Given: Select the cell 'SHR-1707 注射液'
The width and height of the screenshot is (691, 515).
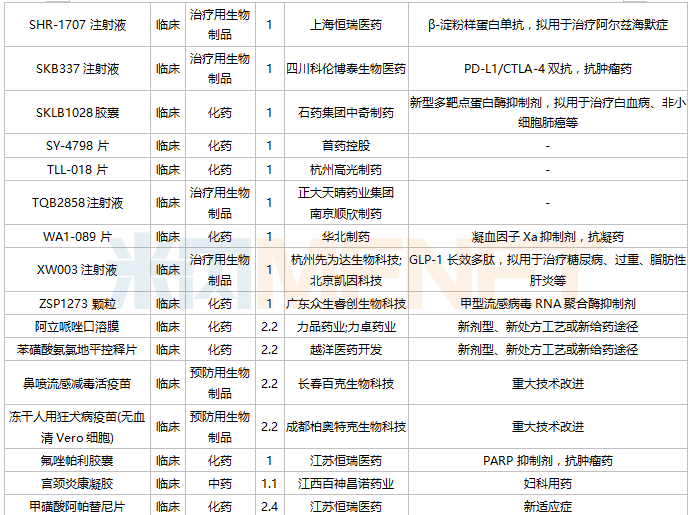Looking at the screenshot, I should pyautogui.click(x=78, y=25).
